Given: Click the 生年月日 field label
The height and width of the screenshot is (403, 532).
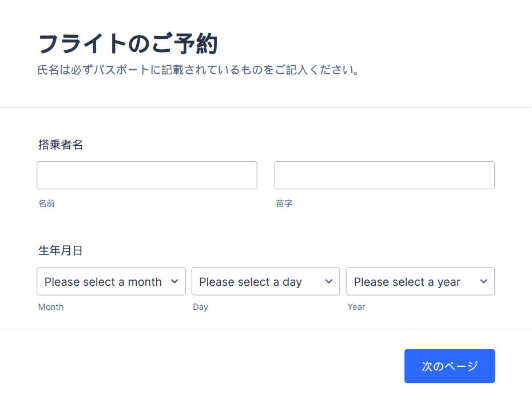Looking at the screenshot, I should click(x=61, y=250).
